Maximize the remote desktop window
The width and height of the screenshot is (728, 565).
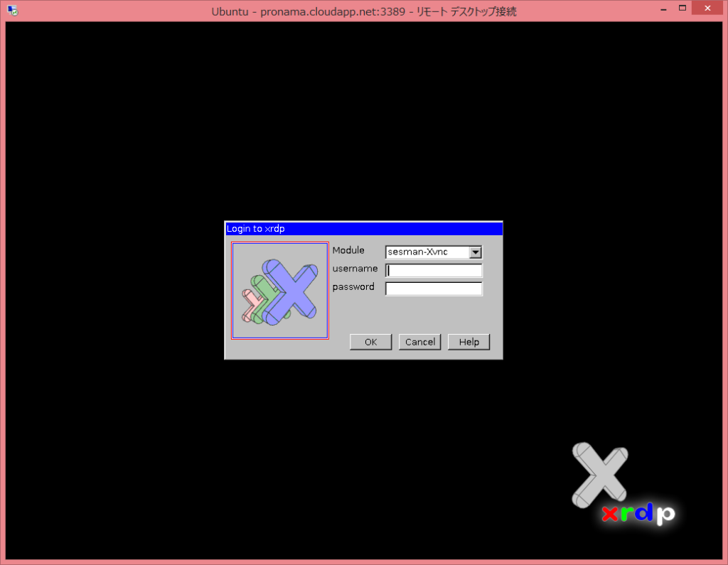pyautogui.click(x=683, y=8)
